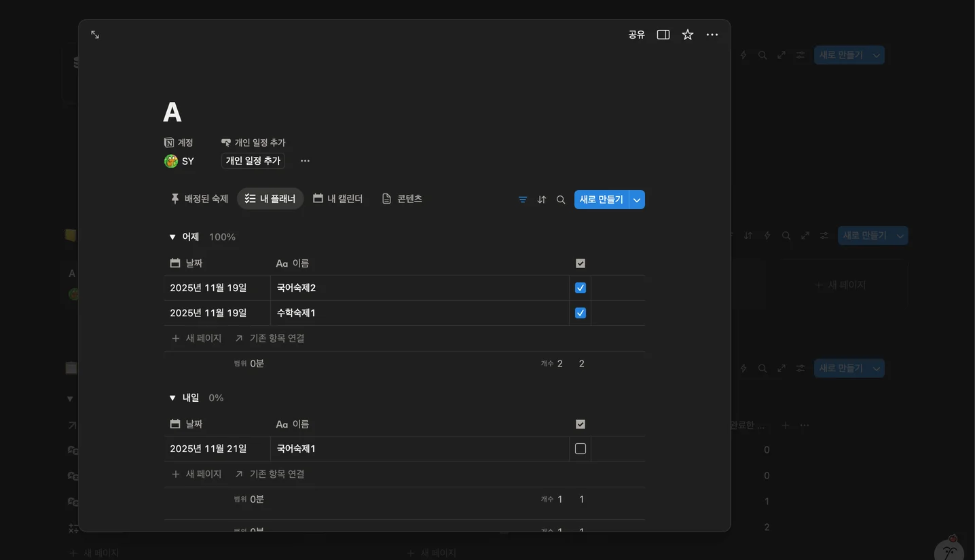Collapse the 내일 group
Image resolution: width=975 pixels, height=560 pixels.
[x=172, y=397]
